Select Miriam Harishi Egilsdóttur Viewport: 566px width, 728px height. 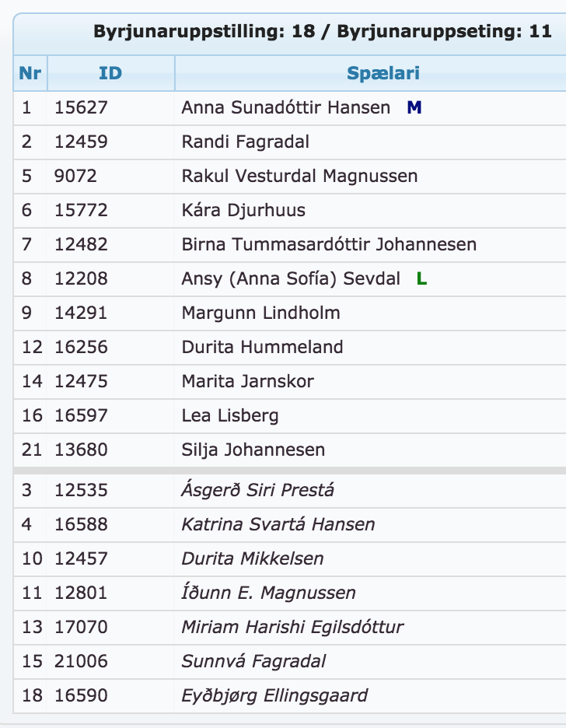(x=292, y=627)
